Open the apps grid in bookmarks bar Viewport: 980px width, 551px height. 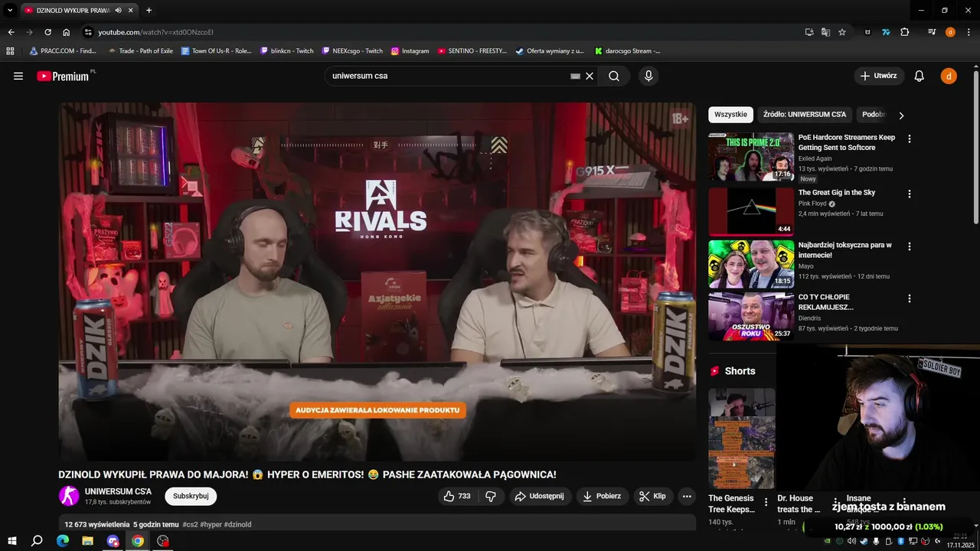[10, 51]
